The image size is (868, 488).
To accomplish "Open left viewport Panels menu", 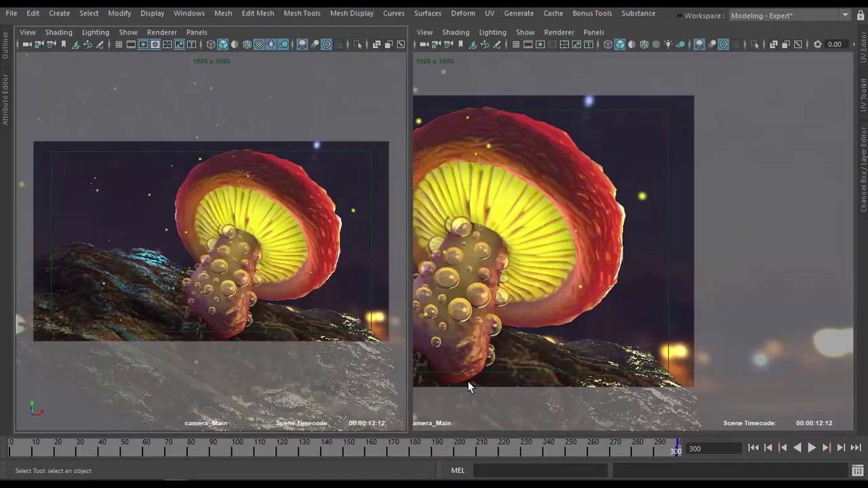I will [x=197, y=32].
